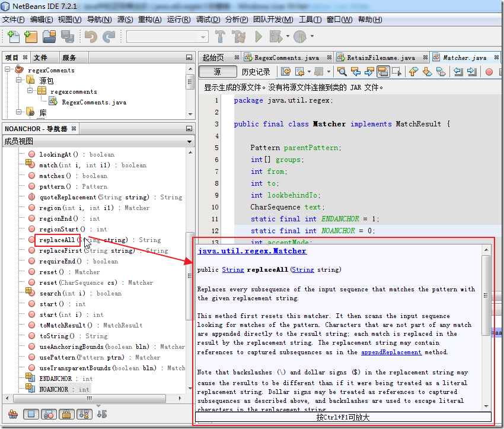Create a new project from the toolbar
504x429 pixels.
[x=31, y=37]
